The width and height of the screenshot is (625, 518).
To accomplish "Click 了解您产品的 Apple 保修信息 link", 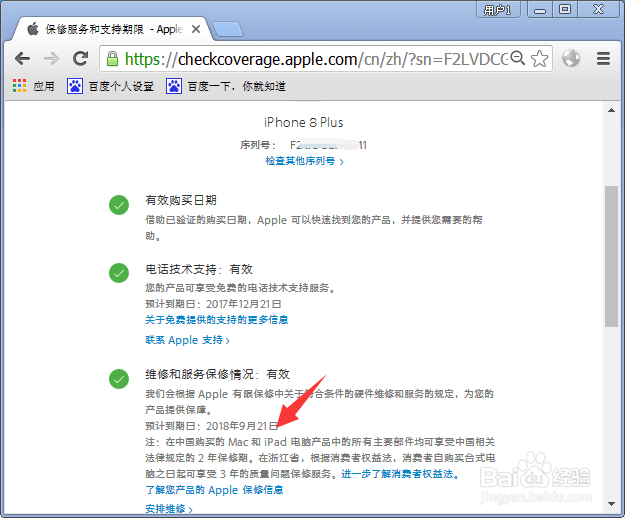I will tap(214, 490).
